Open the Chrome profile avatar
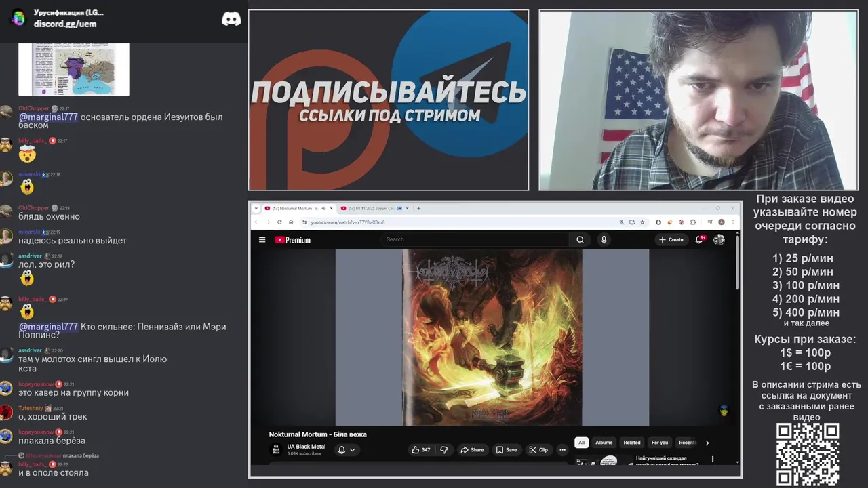The height and width of the screenshot is (488, 868). pos(722,222)
